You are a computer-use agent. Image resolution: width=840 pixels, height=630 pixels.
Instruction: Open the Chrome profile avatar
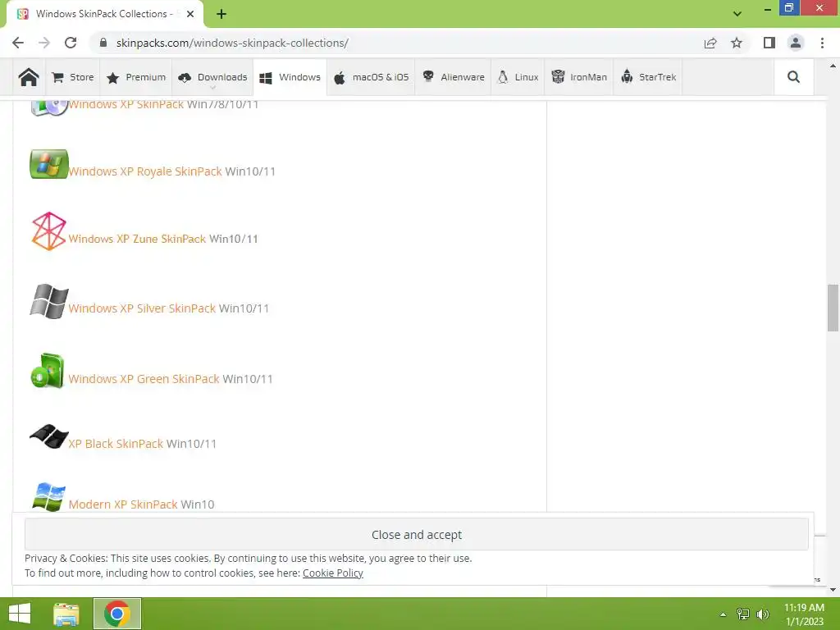pos(796,43)
